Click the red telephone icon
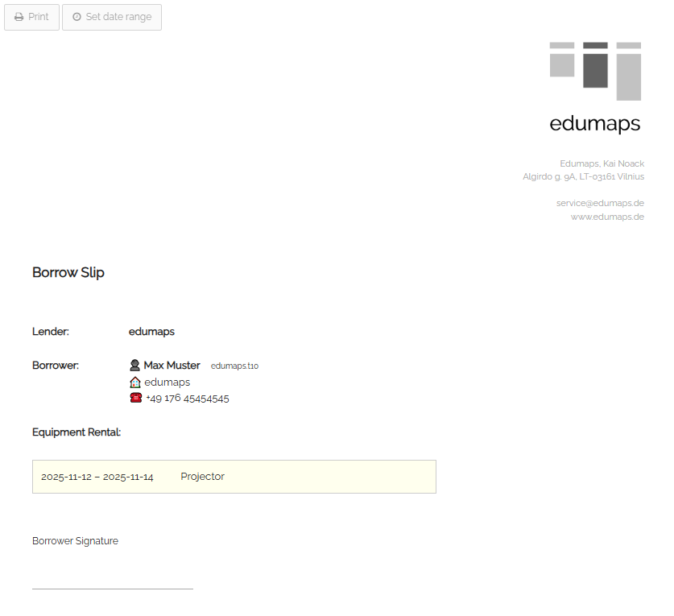674x616 pixels. coord(135,399)
